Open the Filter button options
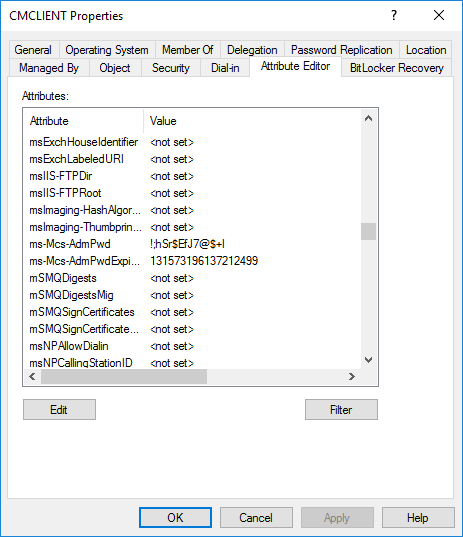The image size is (463, 537). pyautogui.click(x=341, y=410)
